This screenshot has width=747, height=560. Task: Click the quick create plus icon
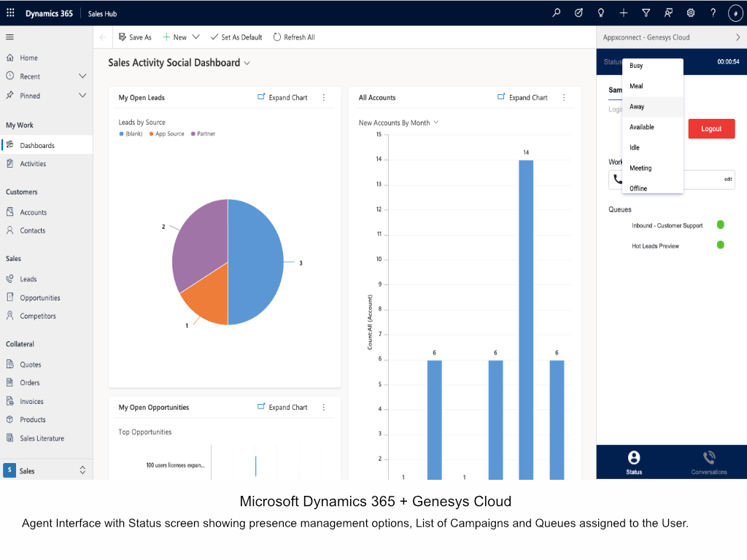point(624,13)
